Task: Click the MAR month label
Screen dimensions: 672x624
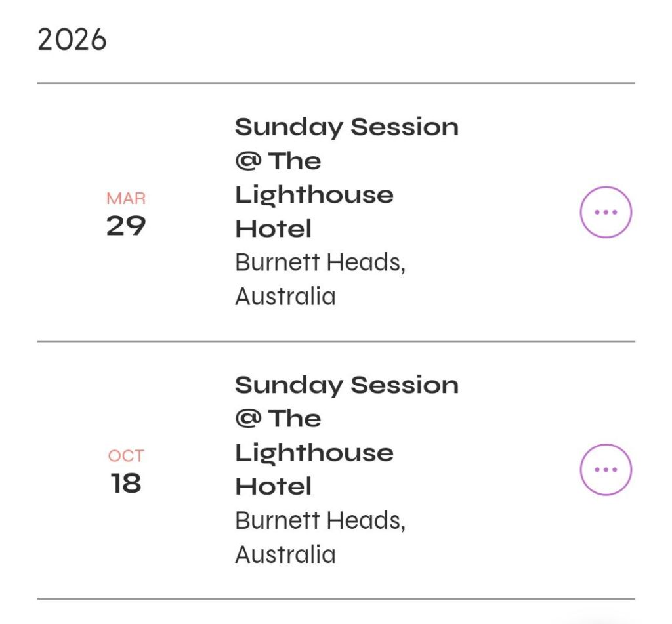Action: [126, 198]
